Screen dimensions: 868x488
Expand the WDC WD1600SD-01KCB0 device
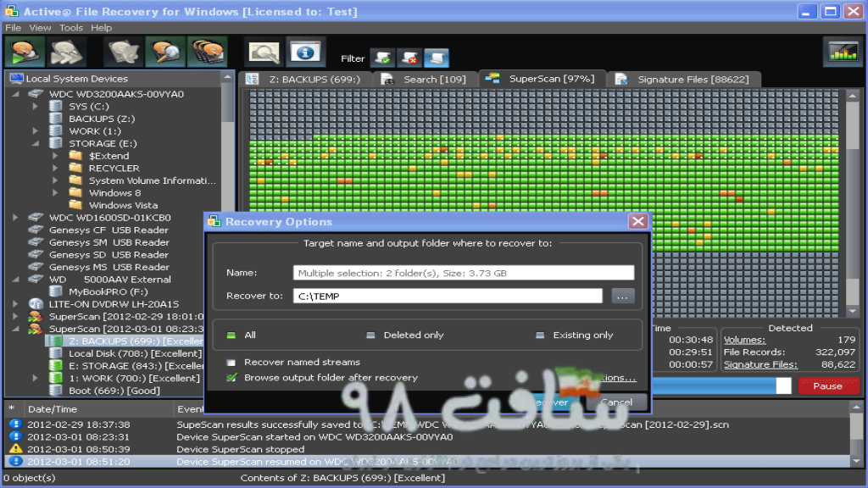[15, 218]
